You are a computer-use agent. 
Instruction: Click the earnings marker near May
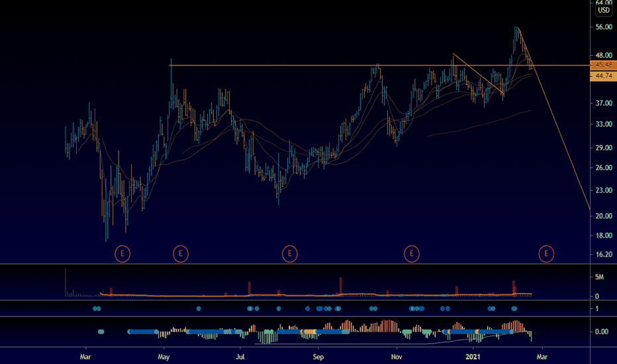[x=181, y=254]
